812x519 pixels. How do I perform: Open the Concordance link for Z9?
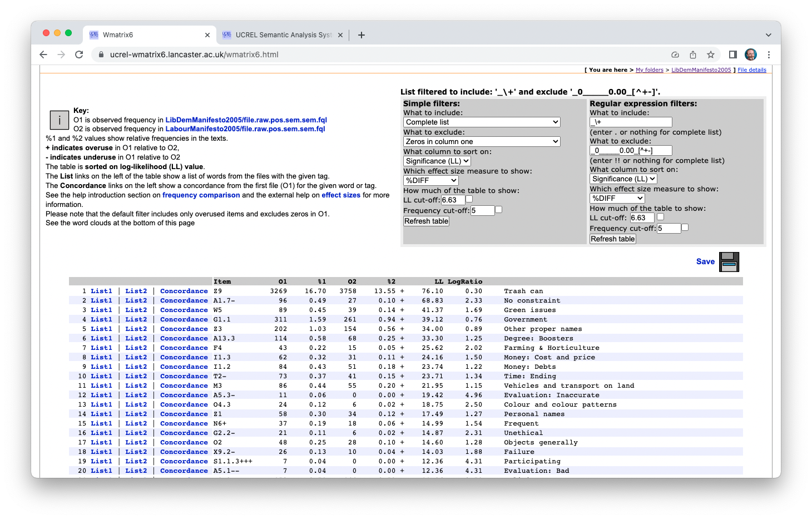point(184,291)
